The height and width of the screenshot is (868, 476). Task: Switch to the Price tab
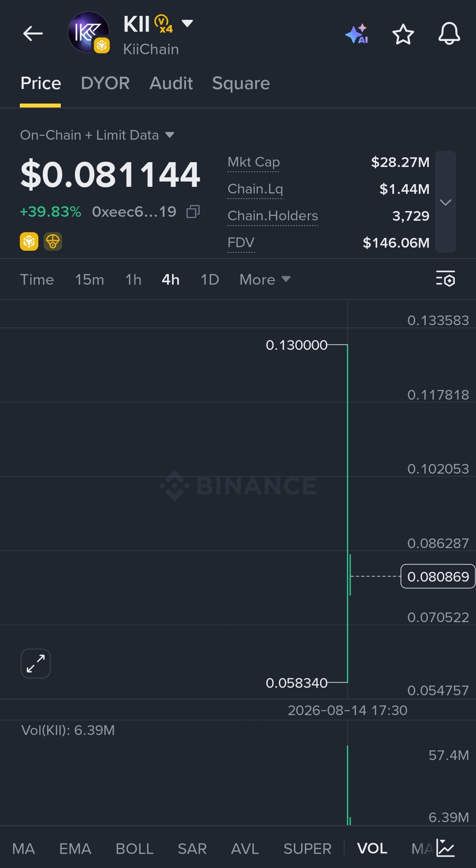pos(41,83)
